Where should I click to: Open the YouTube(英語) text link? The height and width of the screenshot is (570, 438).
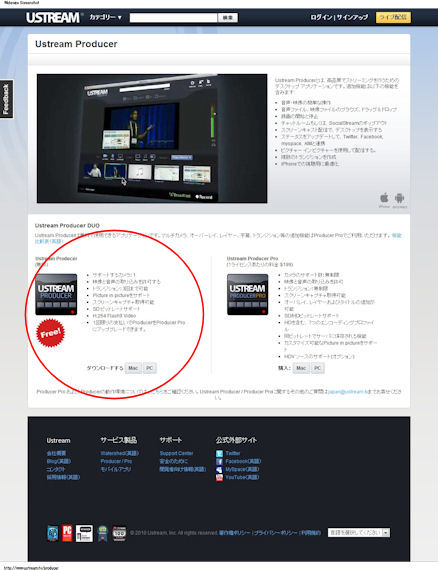242,477
